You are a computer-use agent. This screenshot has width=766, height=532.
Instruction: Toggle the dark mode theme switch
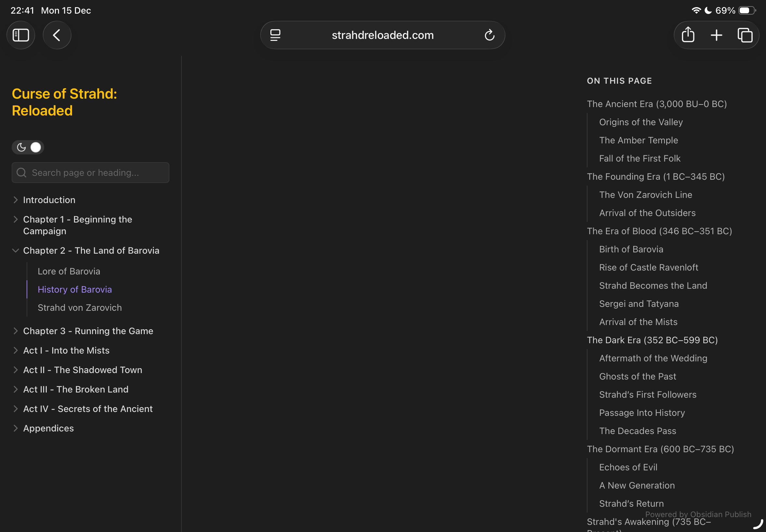click(28, 147)
